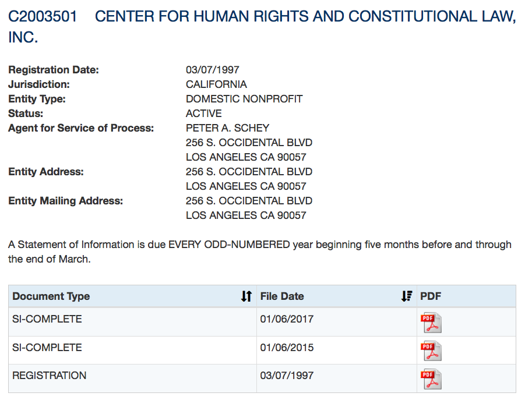Click the CALIFORNIA jurisdiction value
This screenshot has width=532, height=407.
point(216,84)
